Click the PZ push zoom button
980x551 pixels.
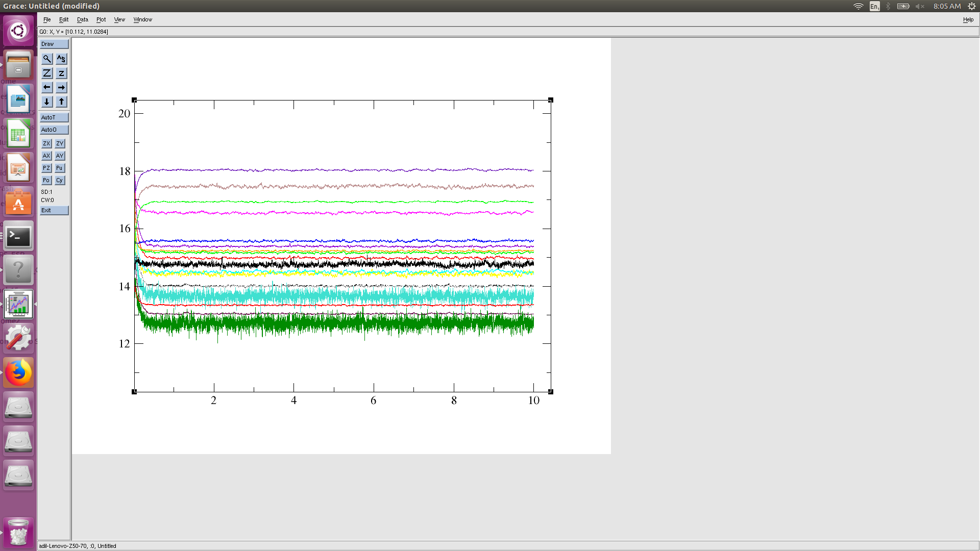46,168
